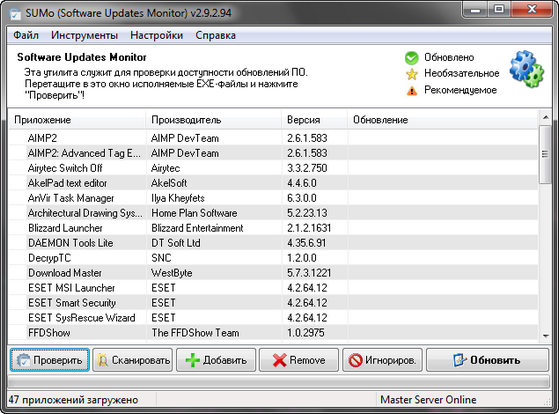Screen dimensions: 559x414
Task: Click the scrollbar up arrow
Action: pyautogui.click(x=545, y=117)
